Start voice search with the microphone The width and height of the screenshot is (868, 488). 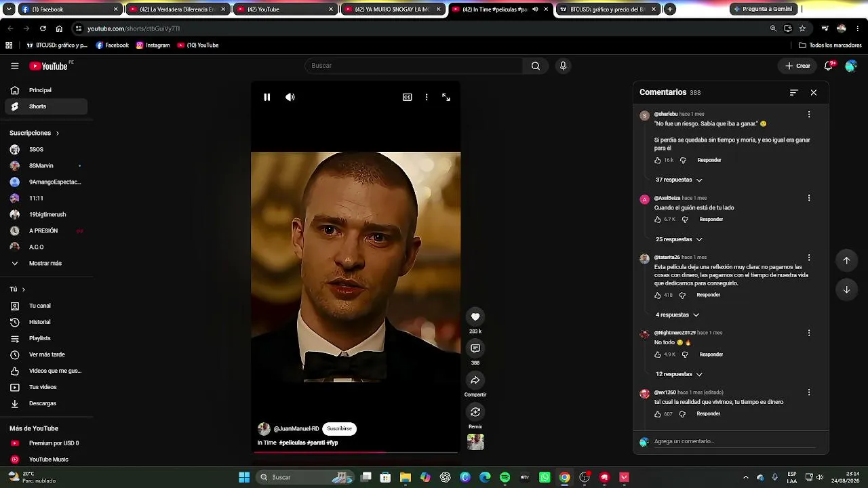[563, 66]
